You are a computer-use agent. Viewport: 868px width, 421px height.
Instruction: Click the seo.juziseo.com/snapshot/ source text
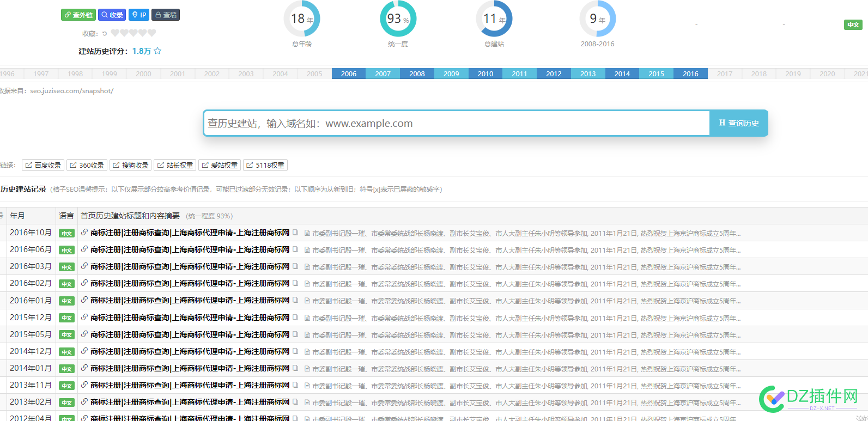72,91
